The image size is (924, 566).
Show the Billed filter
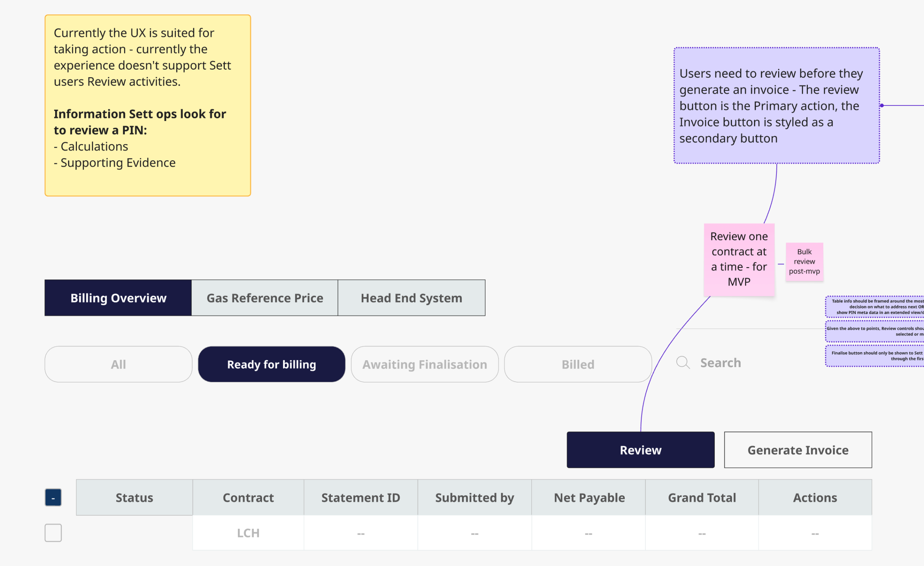[x=578, y=364]
